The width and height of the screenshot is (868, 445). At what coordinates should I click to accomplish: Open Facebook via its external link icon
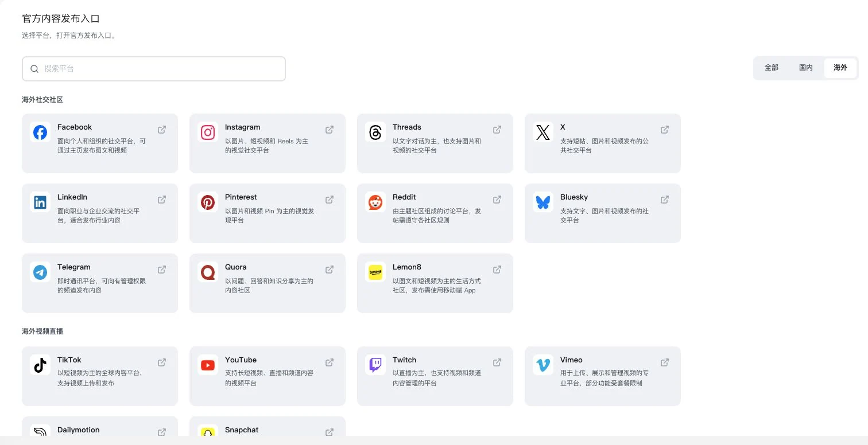click(162, 130)
